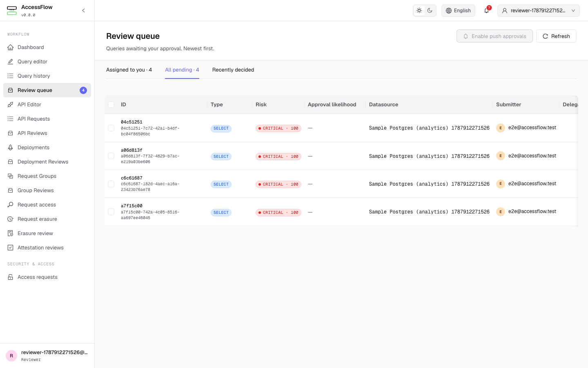Viewport: 588px width, 368px height.
Task: Open the API Editor page
Action: (47, 105)
